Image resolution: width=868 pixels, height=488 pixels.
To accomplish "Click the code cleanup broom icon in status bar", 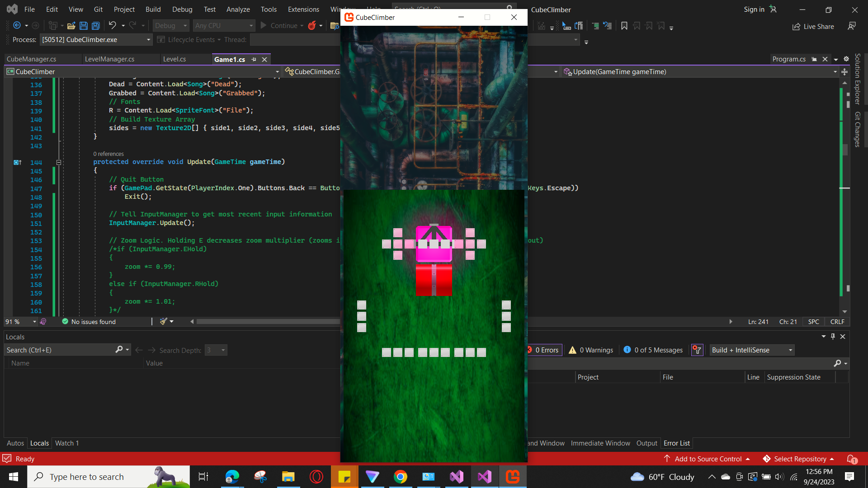I will click(164, 321).
